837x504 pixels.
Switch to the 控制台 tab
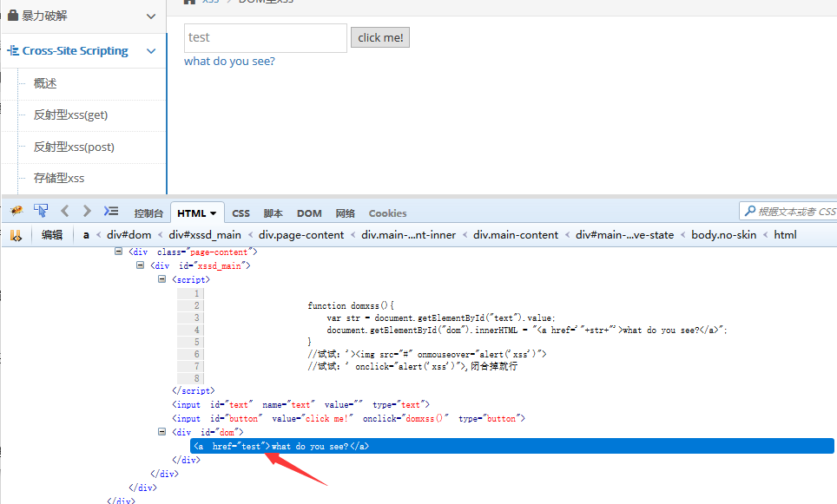[x=148, y=213]
